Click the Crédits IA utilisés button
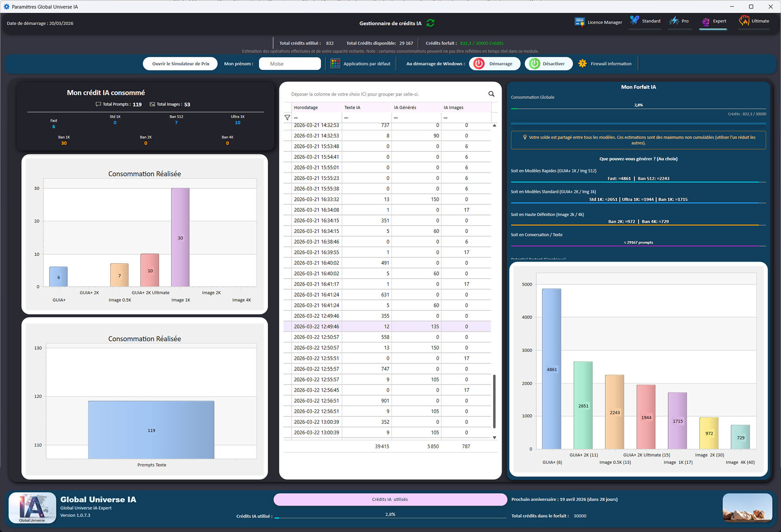Screen dimensions: 781x532 [x=390, y=499]
